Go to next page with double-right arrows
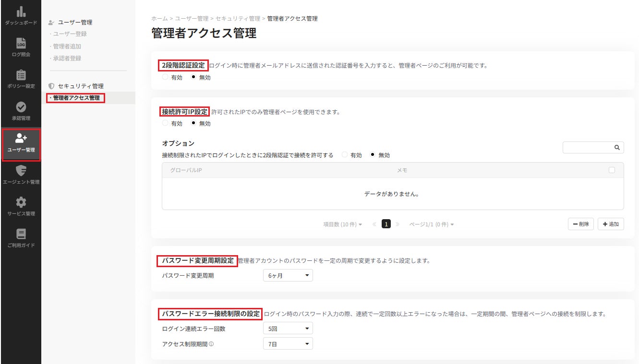The width and height of the screenshot is (639, 364). [398, 224]
